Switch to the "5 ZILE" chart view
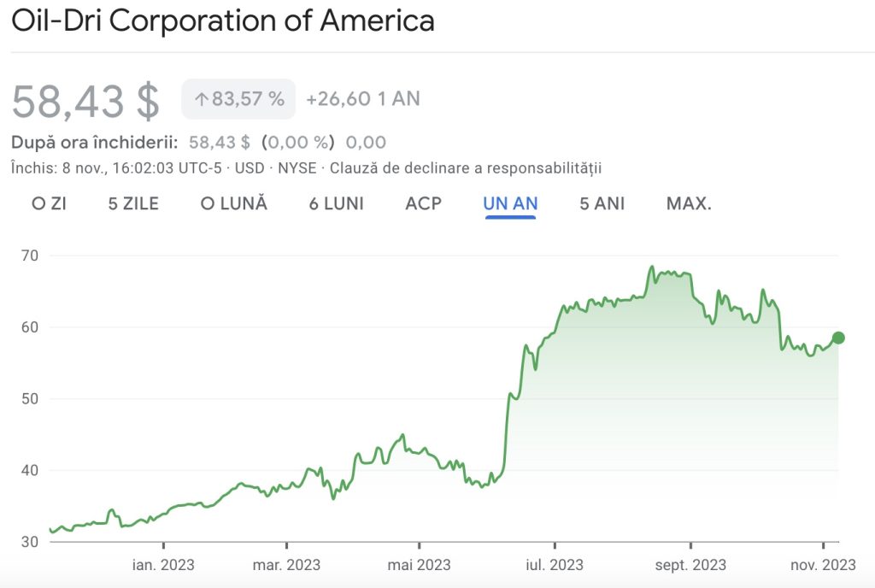The width and height of the screenshot is (875, 588). [x=133, y=203]
